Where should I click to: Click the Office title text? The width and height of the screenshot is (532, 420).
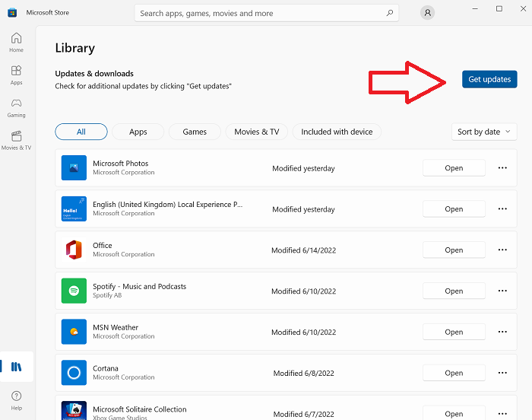click(x=103, y=245)
